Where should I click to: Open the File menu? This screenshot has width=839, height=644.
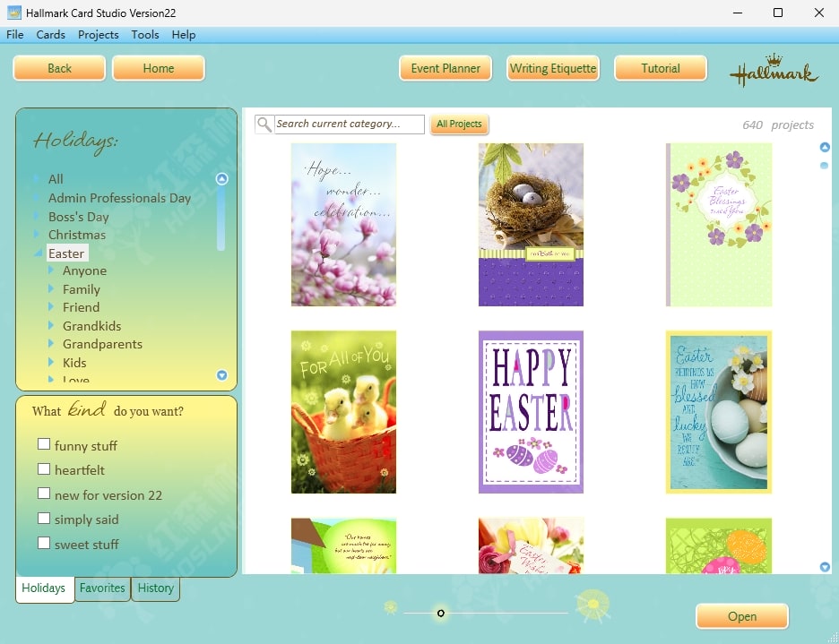point(15,35)
